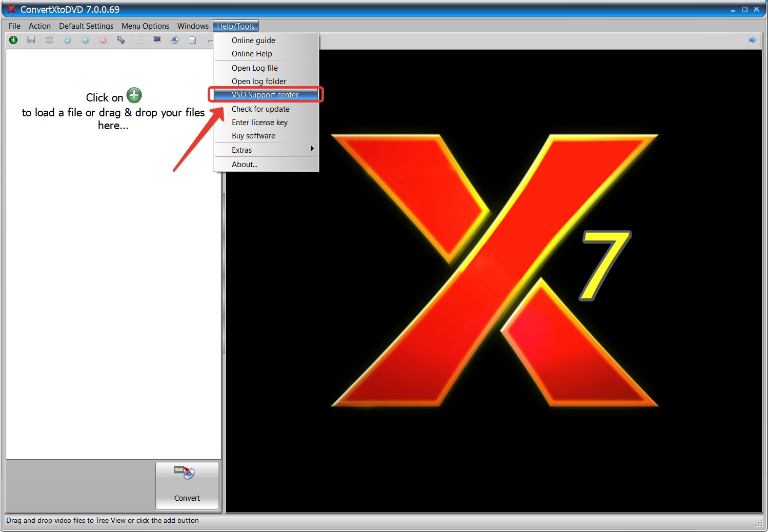
Task: Click the move down arrow icon
Action: point(67,40)
